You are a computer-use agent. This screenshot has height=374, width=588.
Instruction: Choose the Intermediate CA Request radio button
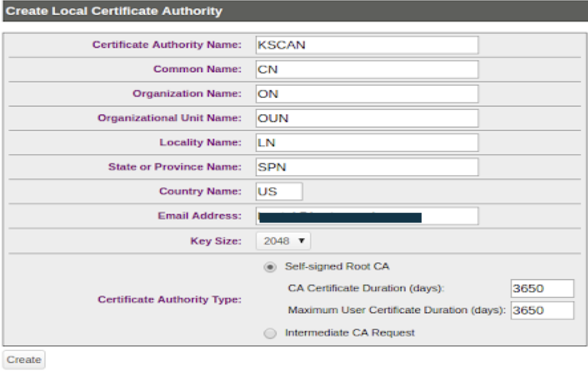tap(270, 333)
